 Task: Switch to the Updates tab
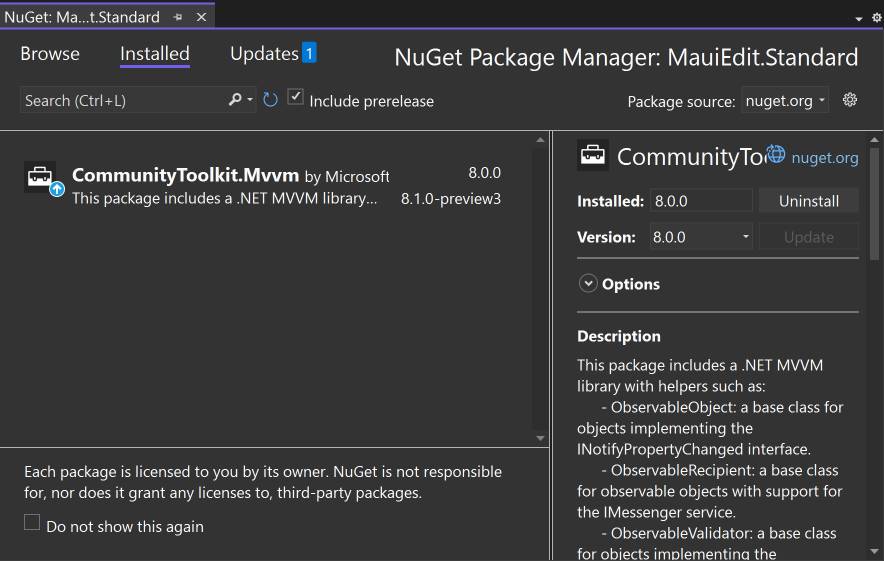264,54
